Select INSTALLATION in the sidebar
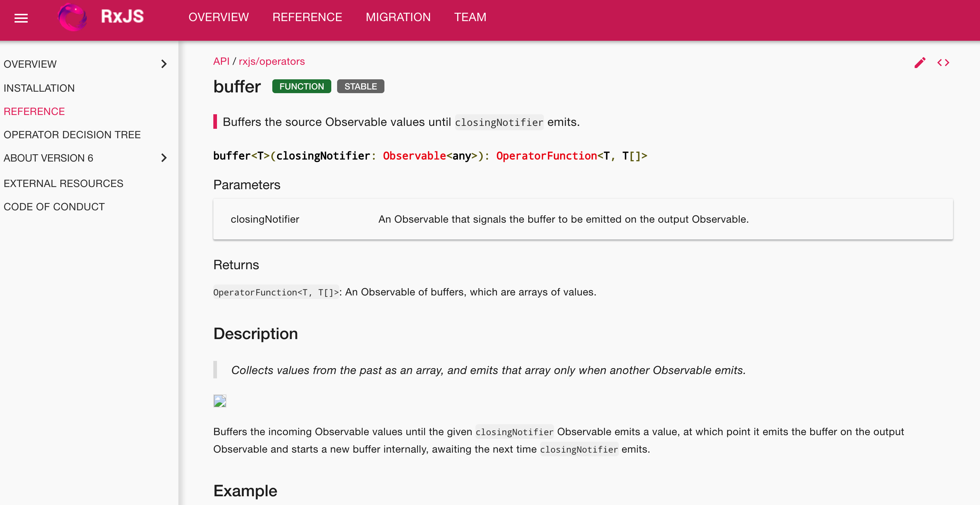Screen dimensions: 980x505 (x=39, y=88)
